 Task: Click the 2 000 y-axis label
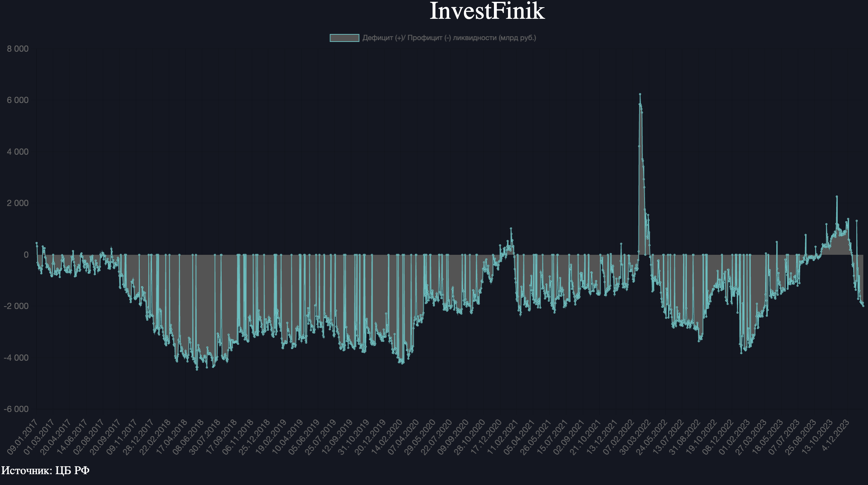pos(18,203)
